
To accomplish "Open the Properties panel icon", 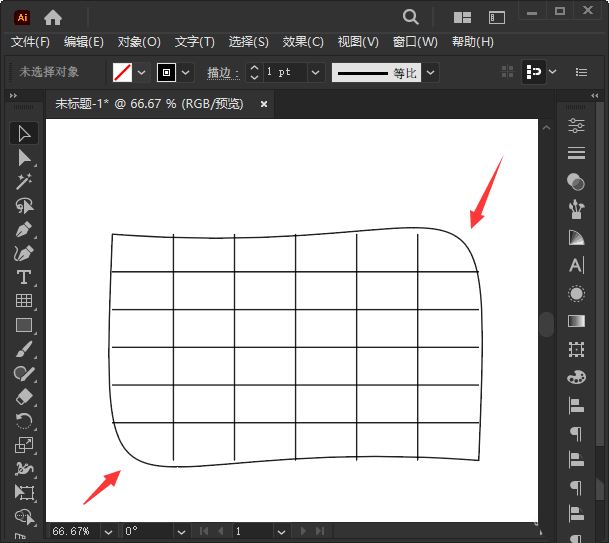I will point(576,125).
